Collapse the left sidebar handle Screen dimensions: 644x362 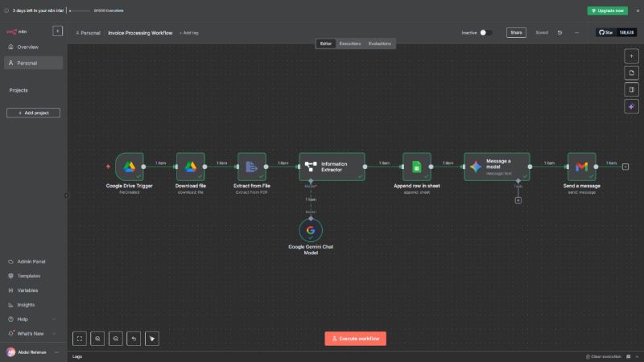[x=67, y=195]
